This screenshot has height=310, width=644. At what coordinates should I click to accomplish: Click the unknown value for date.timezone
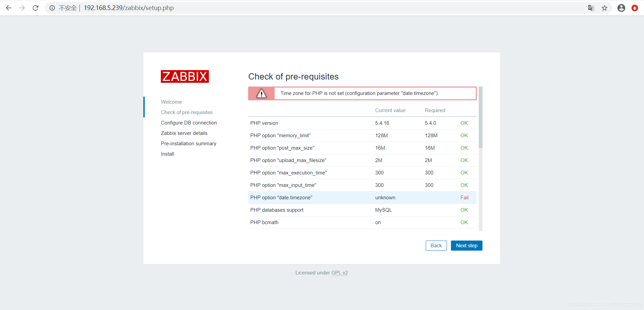[385, 198]
